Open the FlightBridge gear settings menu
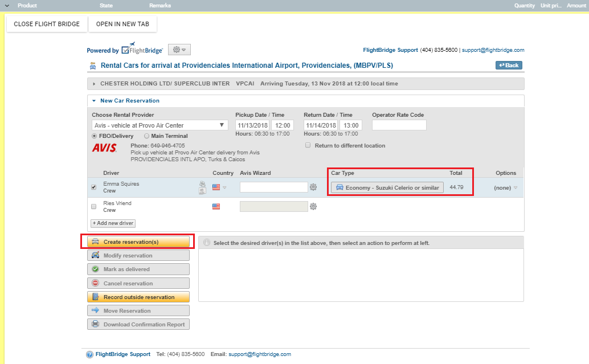This screenshot has height=364, width=589. point(179,50)
